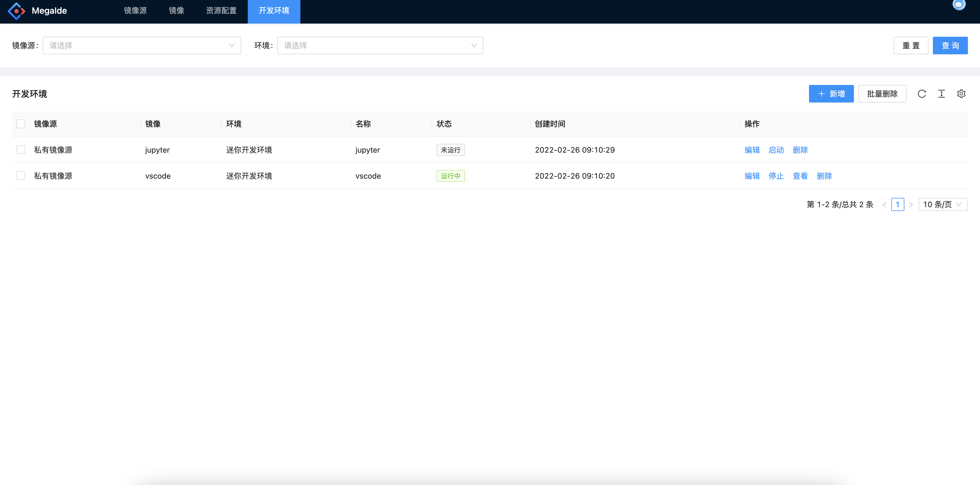The width and height of the screenshot is (980, 485).
Task: Click the previous page arrow
Action: (885, 204)
